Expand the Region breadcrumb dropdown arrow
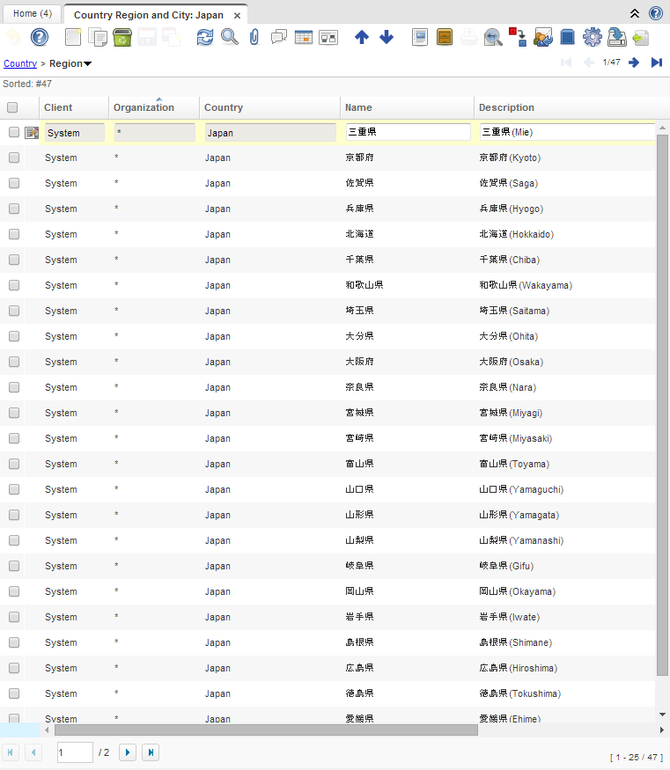 point(87,64)
